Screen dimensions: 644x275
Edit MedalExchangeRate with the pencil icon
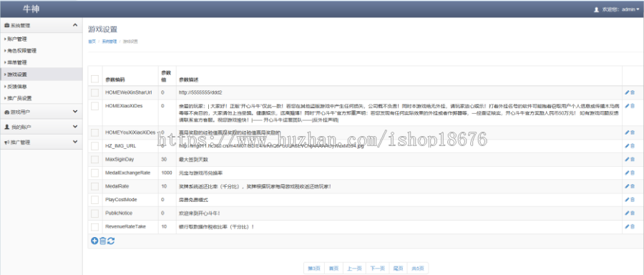coord(627,173)
